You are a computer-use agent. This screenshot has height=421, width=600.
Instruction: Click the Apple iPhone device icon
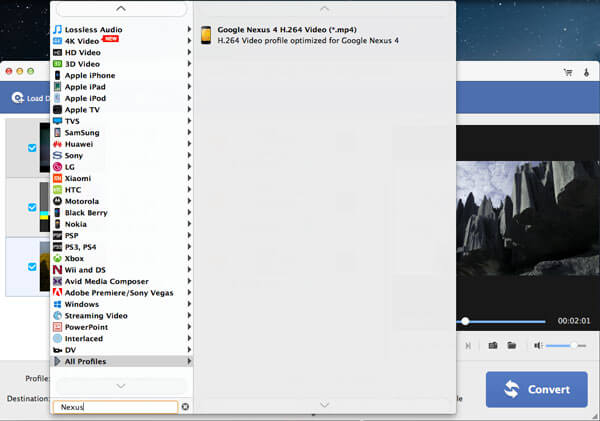57,75
